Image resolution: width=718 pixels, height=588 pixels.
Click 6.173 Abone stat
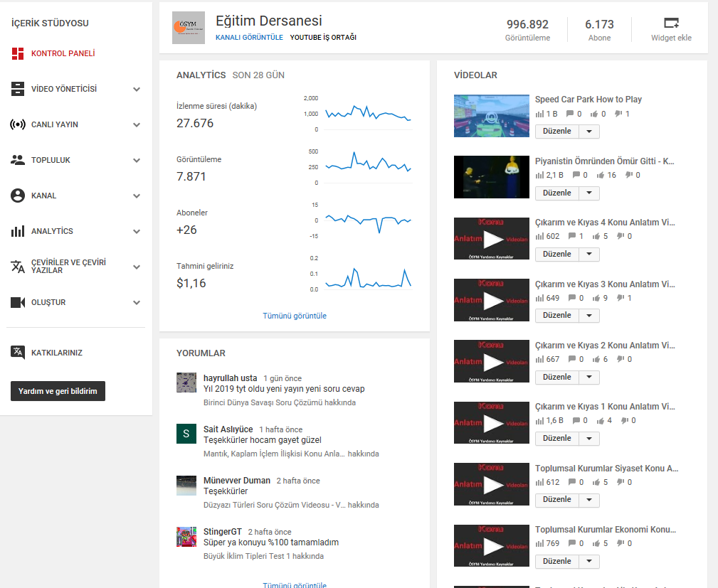[599, 30]
